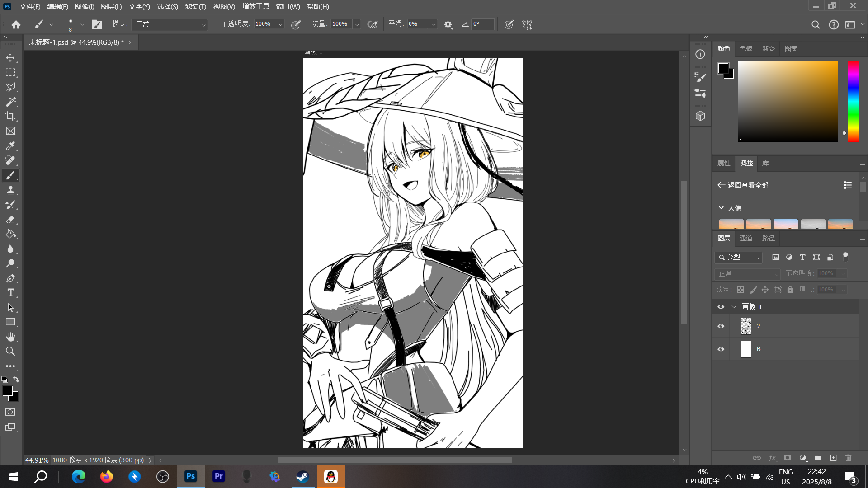Select the Magic Wand tool
Image resolution: width=868 pixels, height=488 pixels.
(x=10, y=102)
